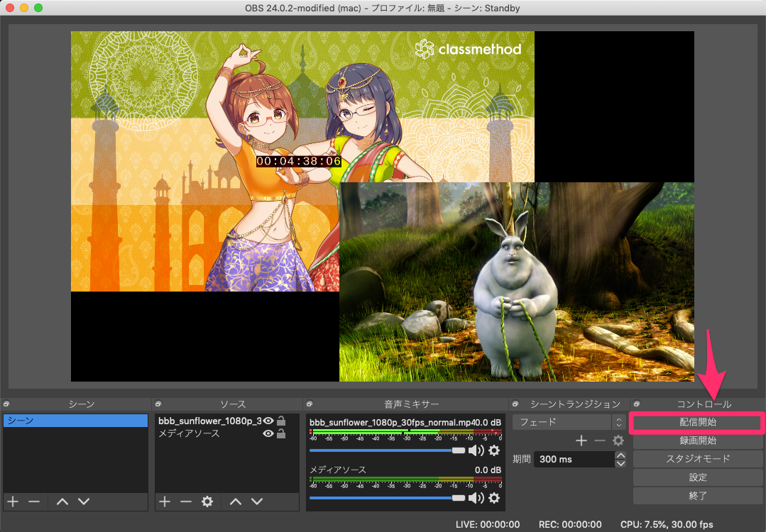This screenshot has width=766, height=532.
Task: Lock the bbb_sunflower_1080p source
Action: [x=281, y=420]
